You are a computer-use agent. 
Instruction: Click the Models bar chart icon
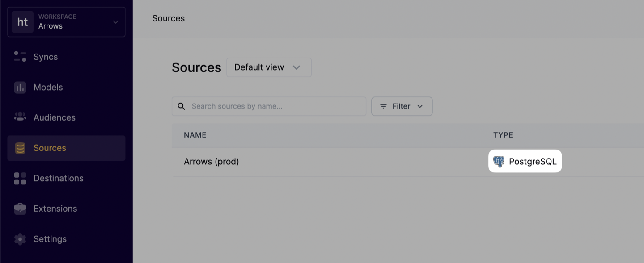point(20,87)
